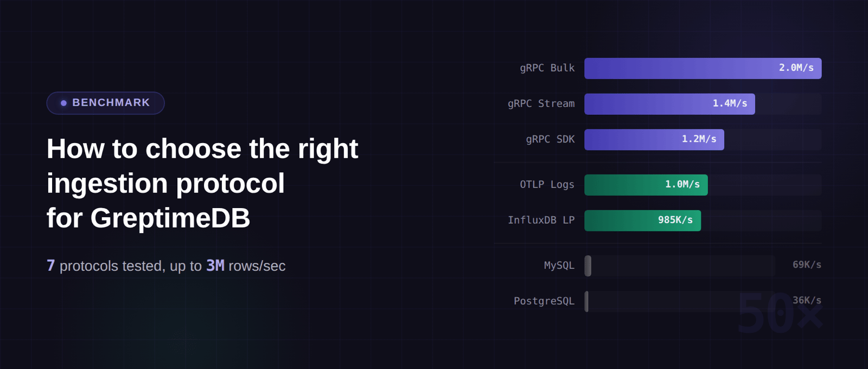This screenshot has height=369, width=868.
Task: Click the BENCHMARK badge label
Action: [111, 103]
